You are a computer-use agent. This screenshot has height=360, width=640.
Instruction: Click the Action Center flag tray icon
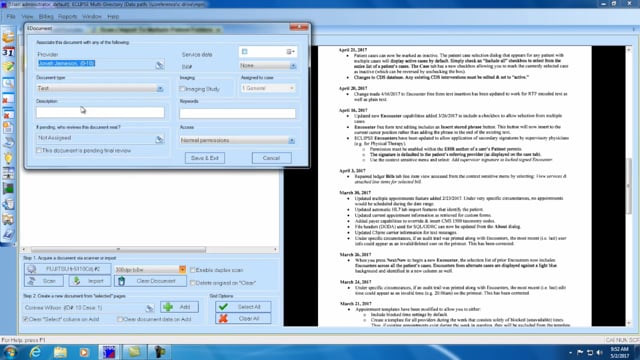coord(580,352)
